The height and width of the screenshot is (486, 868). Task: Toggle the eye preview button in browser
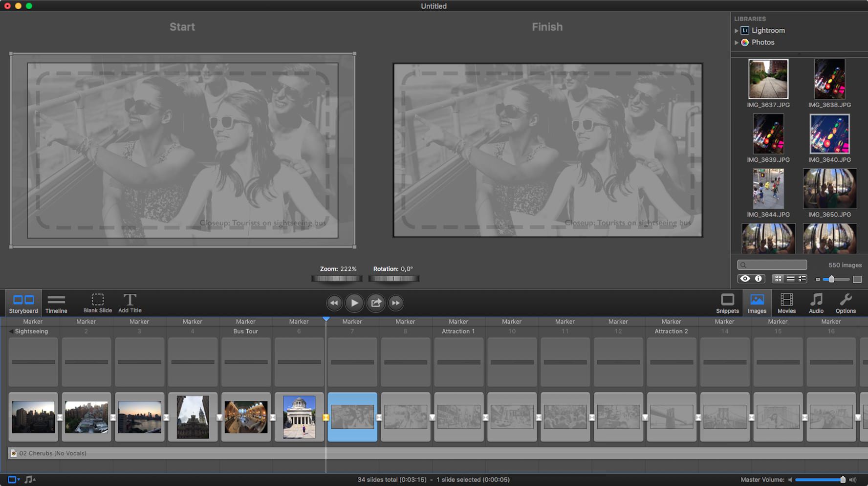[x=745, y=279]
